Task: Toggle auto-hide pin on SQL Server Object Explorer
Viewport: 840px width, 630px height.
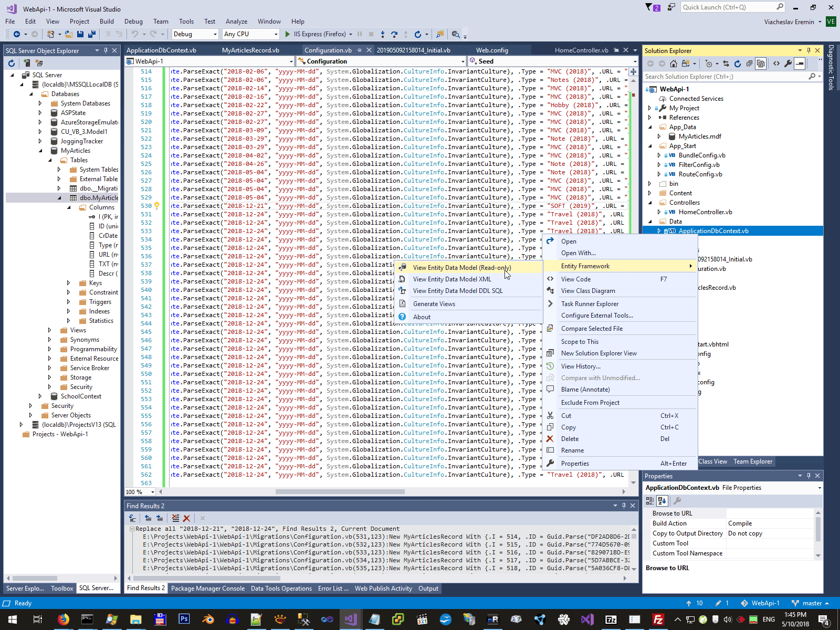Action: tap(106, 50)
